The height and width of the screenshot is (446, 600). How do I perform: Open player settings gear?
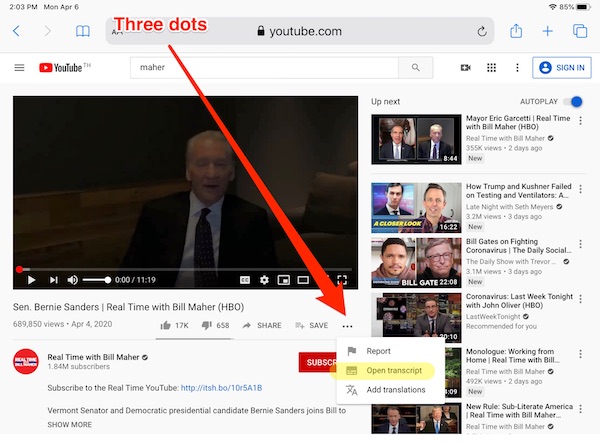pyautogui.click(x=264, y=280)
